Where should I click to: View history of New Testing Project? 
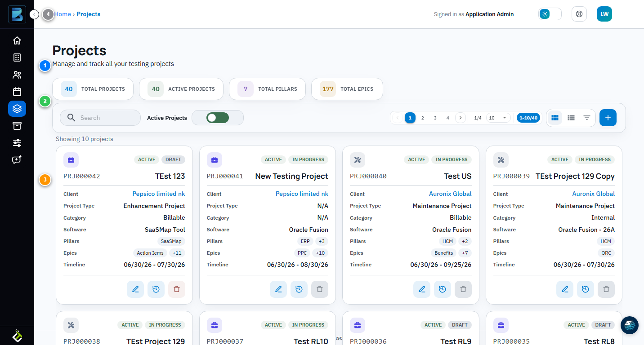point(299,289)
